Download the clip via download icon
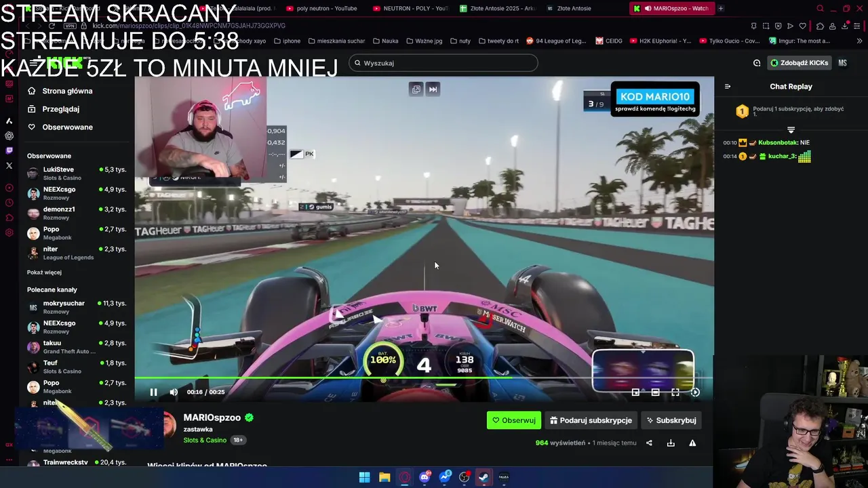This screenshot has height=488, width=868. coord(671,443)
